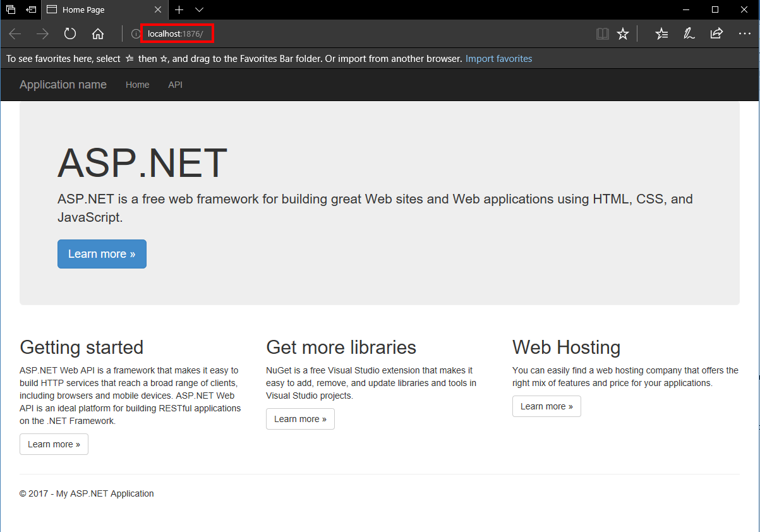760x532 pixels.
Task: Click the blue Learn more button
Action: [102, 254]
